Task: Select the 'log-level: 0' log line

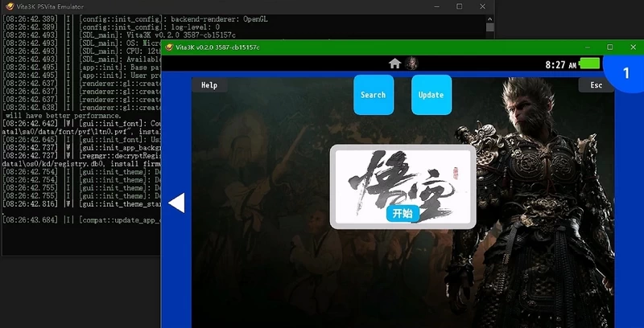Action: pyautogui.click(x=111, y=27)
